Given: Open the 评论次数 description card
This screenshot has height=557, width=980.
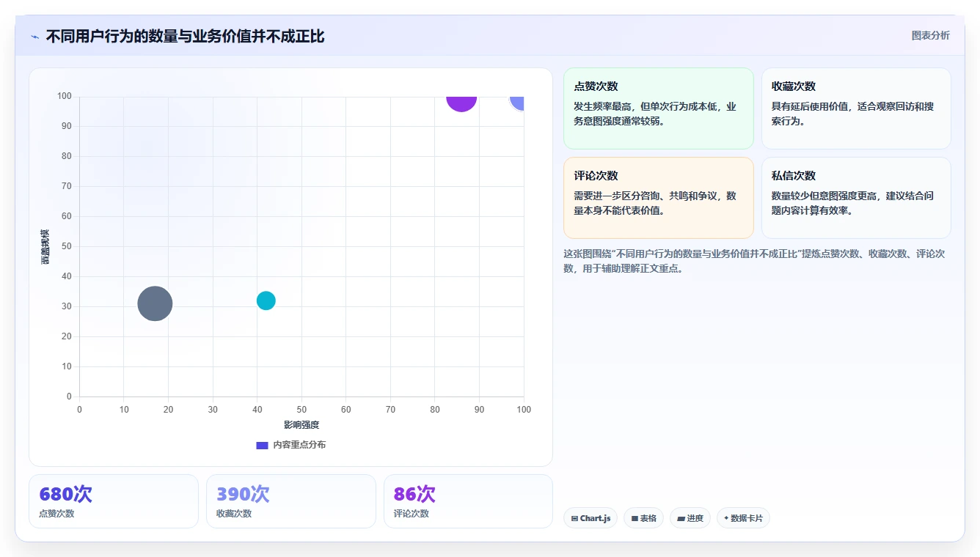Looking at the screenshot, I should click(658, 198).
